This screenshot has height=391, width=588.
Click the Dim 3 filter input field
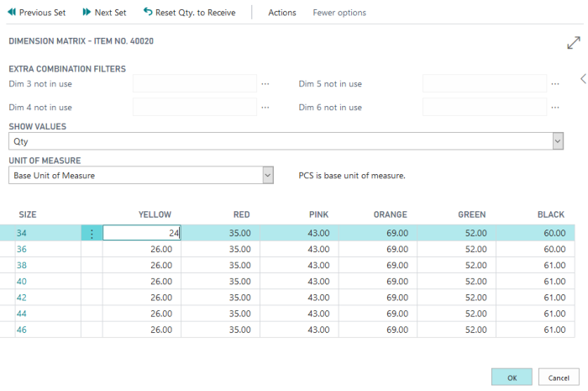[x=194, y=83]
